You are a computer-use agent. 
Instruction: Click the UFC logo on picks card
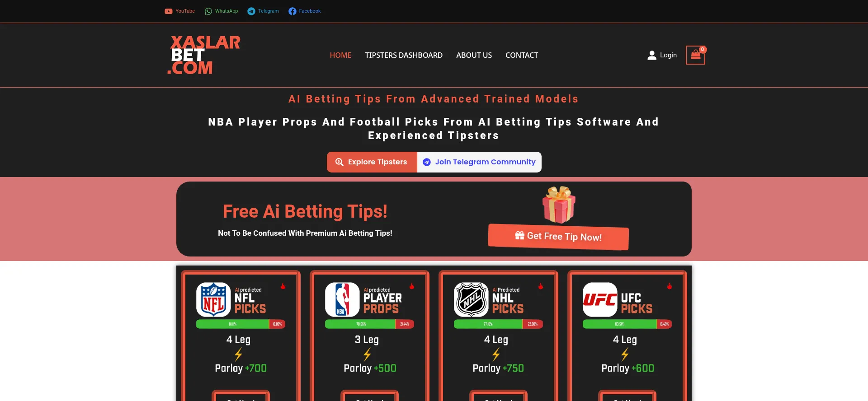600,299
